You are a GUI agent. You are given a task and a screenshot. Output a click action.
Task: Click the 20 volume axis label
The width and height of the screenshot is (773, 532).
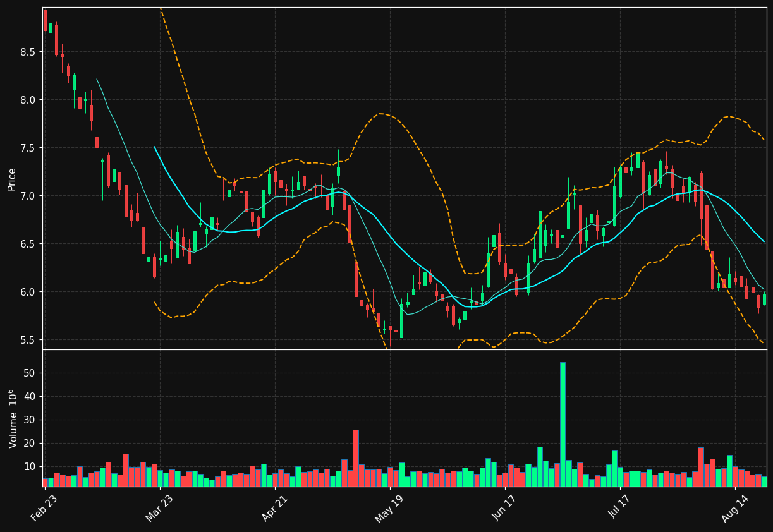[30, 444]
